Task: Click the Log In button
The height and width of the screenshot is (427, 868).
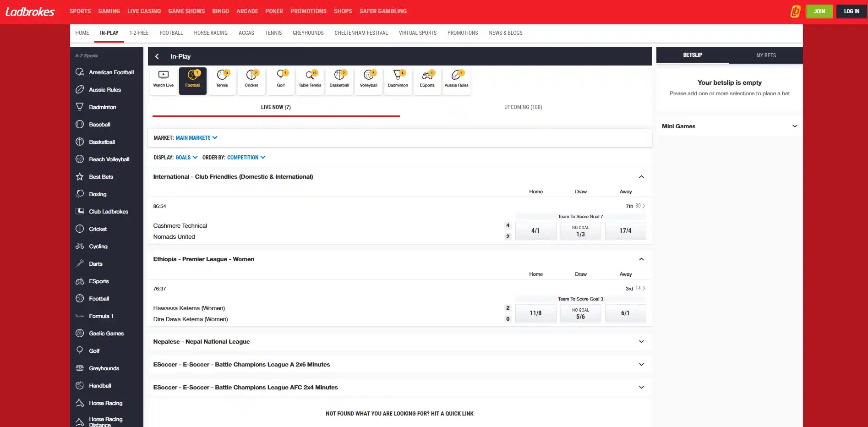Action: pos(852,11)
